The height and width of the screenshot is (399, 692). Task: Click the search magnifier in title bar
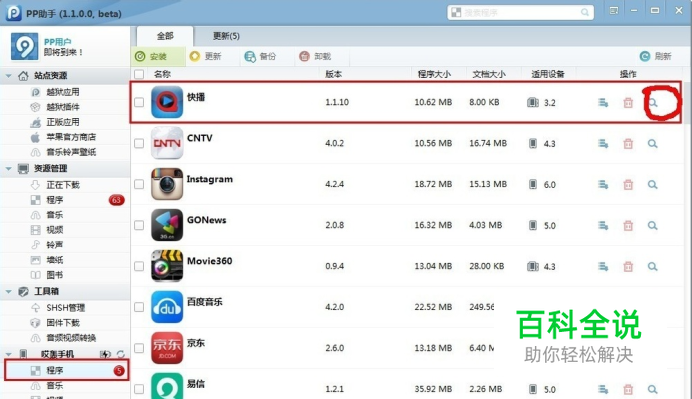pyautogui.click(x=585, y=12)
